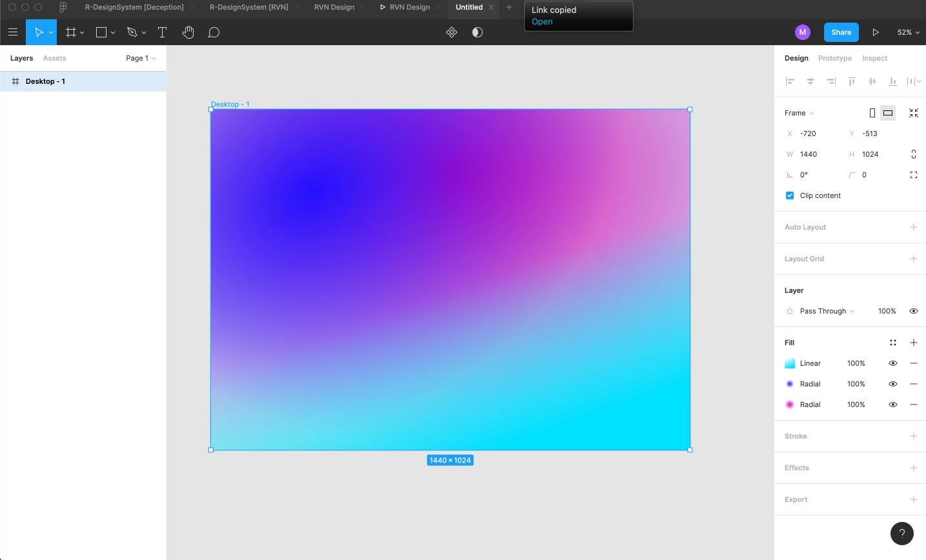Open Move tool options dropdown arrow

tap(51, 32)
